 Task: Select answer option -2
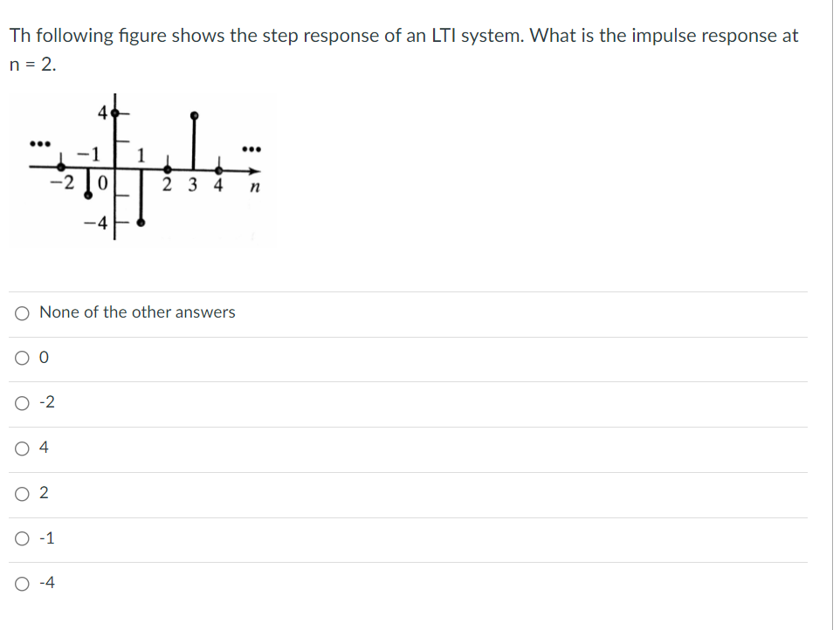tap(21, 403)
